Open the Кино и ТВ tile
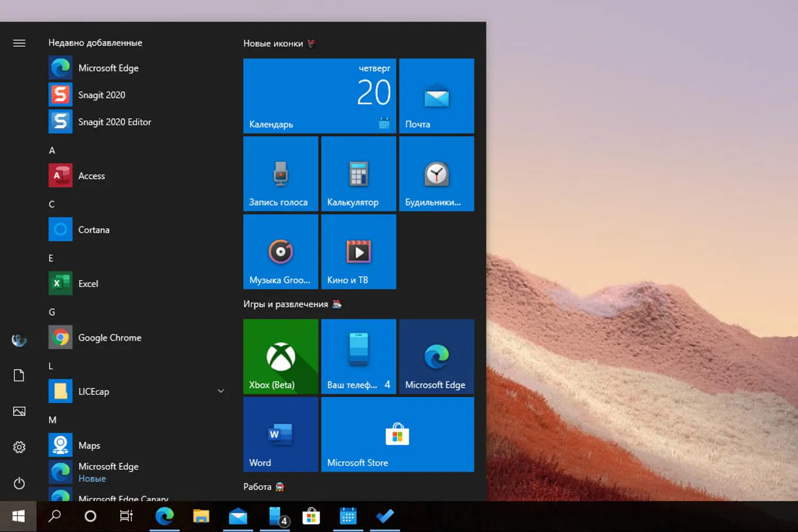The image size is (798, 532). tap(358, 252)
